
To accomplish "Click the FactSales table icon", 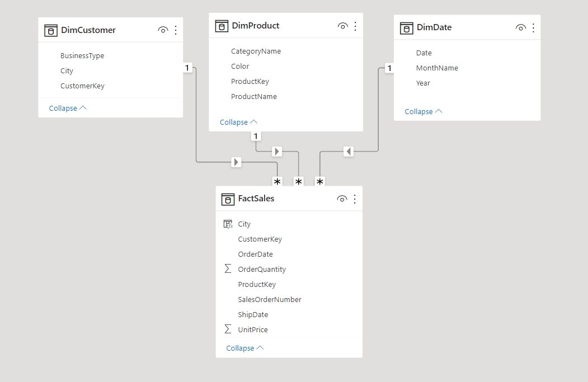I will (x=228, y=199).
